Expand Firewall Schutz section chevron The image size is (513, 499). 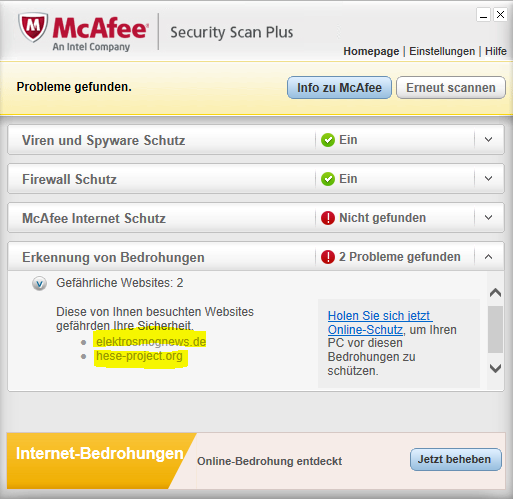coord(488,179)
